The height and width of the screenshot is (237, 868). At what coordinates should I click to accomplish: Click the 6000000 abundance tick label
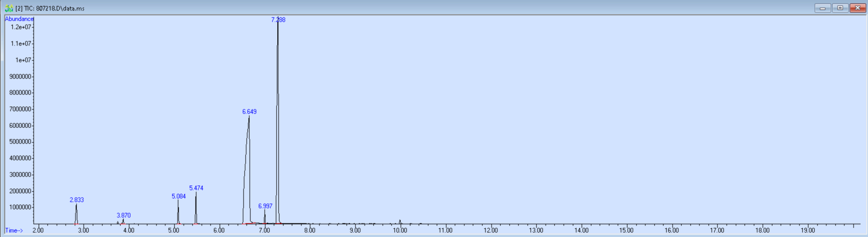[x=20, y=125]
